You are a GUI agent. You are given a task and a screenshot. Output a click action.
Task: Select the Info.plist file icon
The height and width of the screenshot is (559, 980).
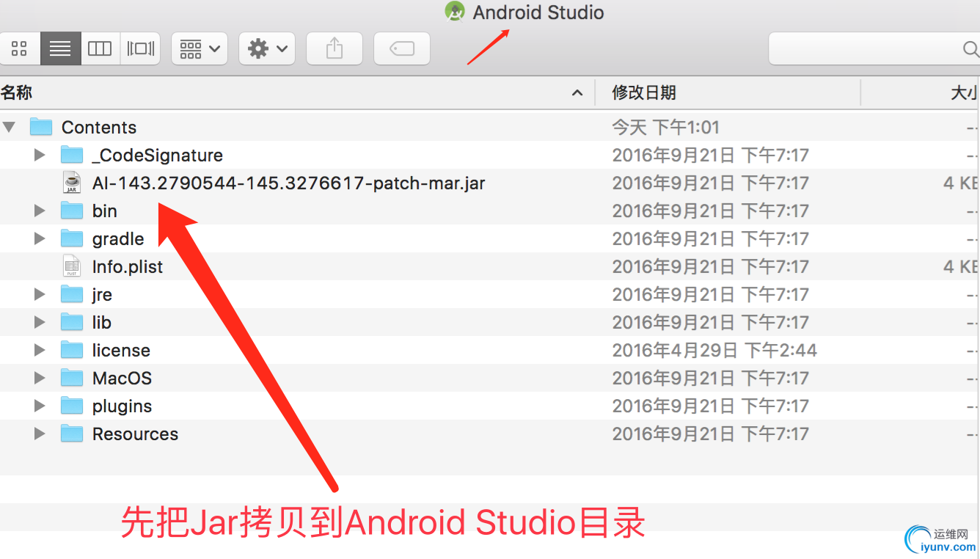point(72,266)
